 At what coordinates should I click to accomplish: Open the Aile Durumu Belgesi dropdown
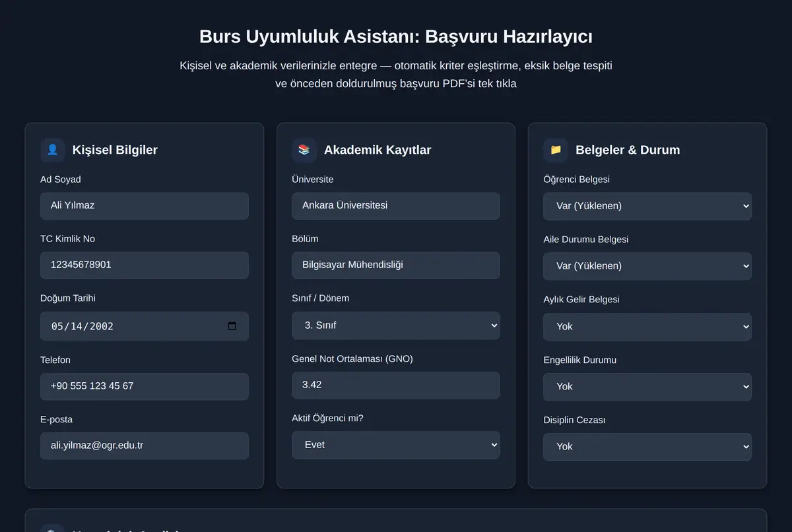click(647, 266)
